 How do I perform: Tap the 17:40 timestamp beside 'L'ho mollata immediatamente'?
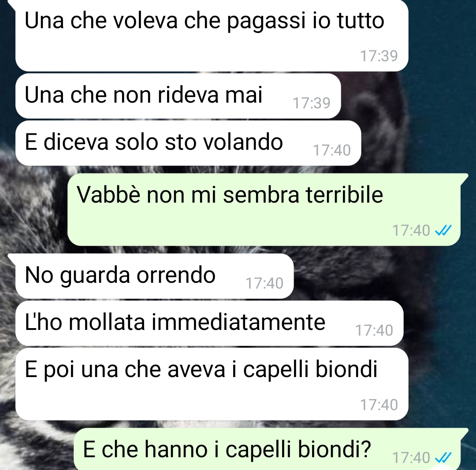coord(374,330)
